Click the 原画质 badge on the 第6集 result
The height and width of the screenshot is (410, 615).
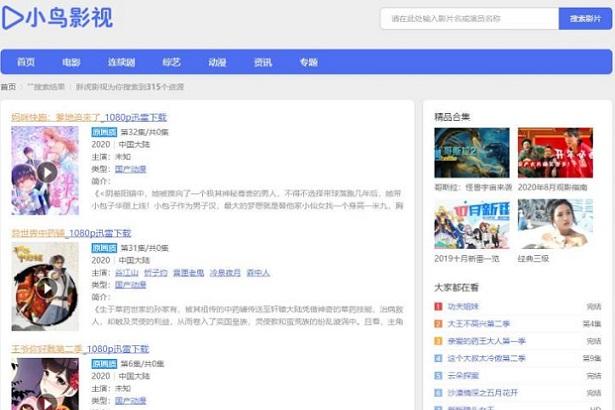click(104, 364)
